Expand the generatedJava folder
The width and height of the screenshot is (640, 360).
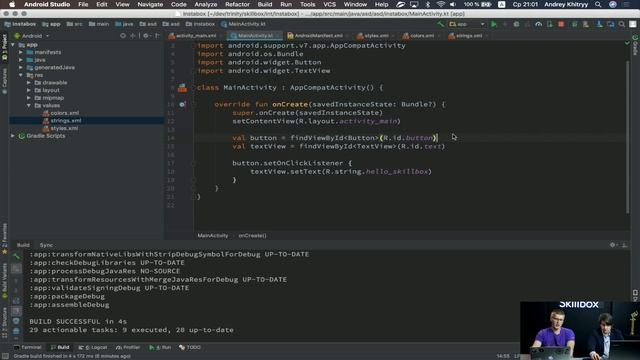(21, 67)
